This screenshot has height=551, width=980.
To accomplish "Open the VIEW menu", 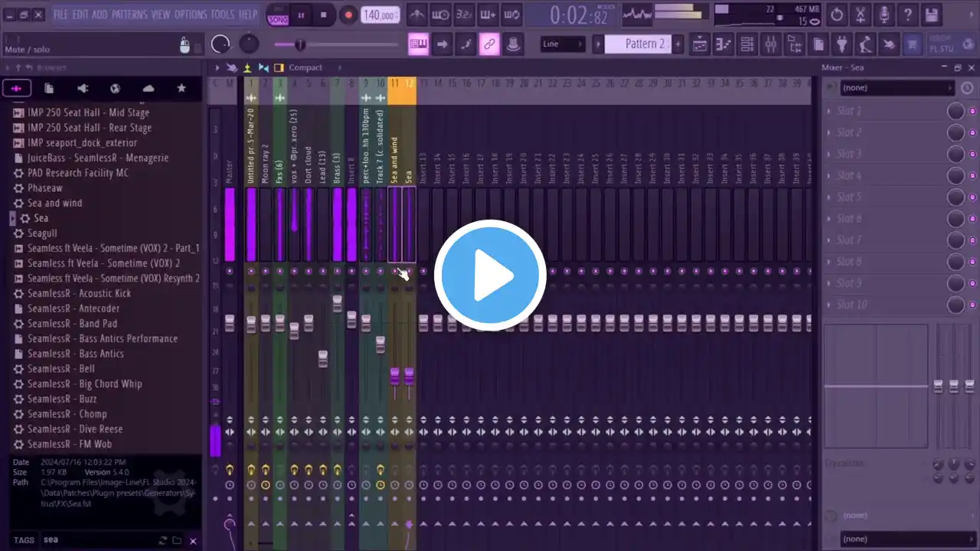I will 161,15.
